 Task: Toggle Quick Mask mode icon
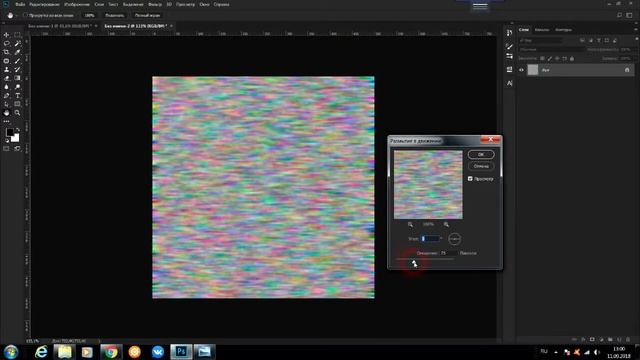coord(7,149)
